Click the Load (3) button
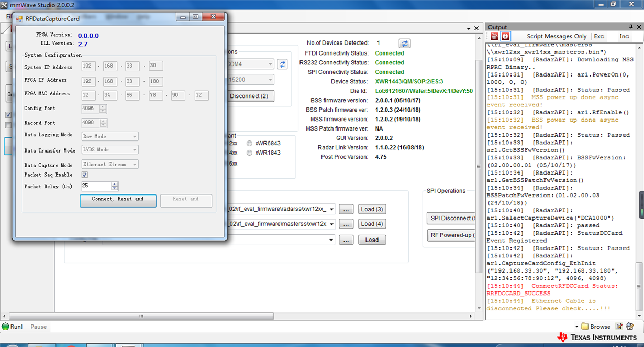Screen dimensions: 644x347 pyautogui.click(x=372, y=209)
